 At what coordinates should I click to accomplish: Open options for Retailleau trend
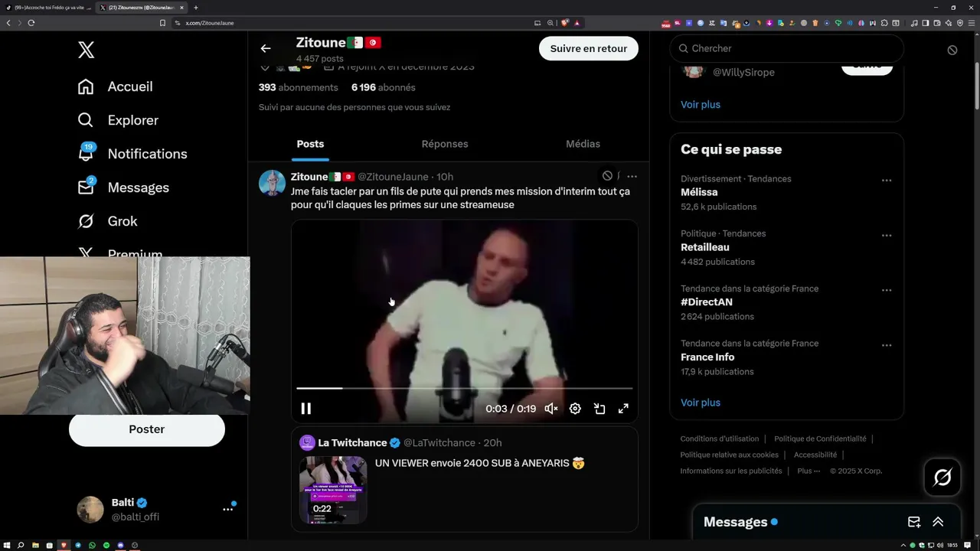coord(887,236)
